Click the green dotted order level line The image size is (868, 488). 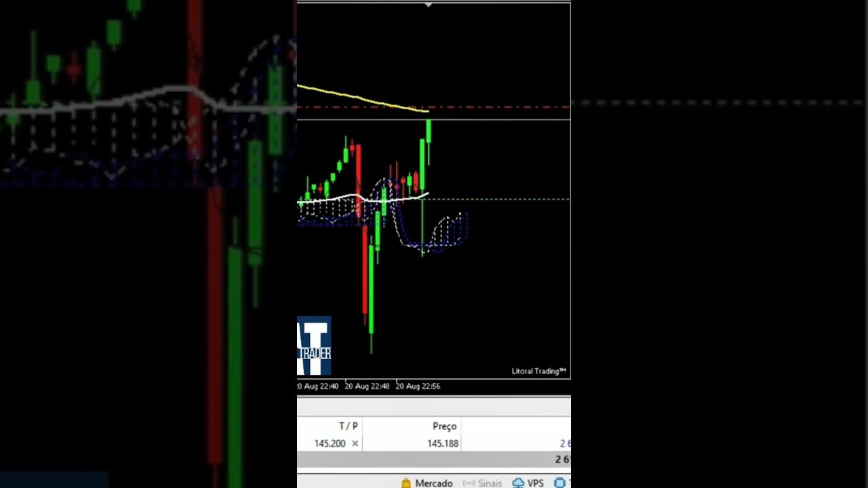coord(502,199)
